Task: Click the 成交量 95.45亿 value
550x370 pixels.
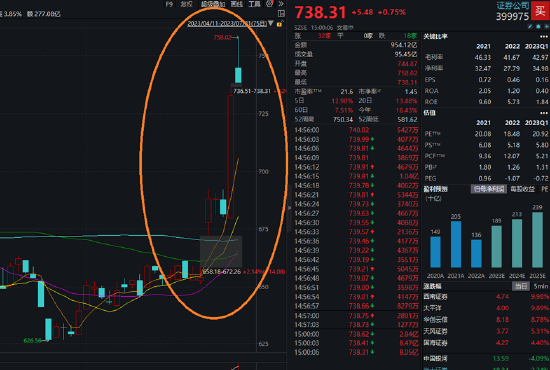Action: (x=405, y=54)
